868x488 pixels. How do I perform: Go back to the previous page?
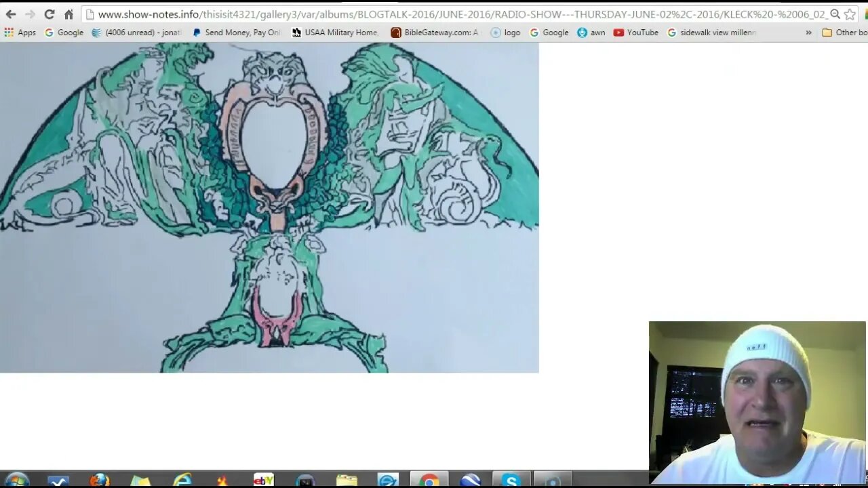tap(11, 14)
